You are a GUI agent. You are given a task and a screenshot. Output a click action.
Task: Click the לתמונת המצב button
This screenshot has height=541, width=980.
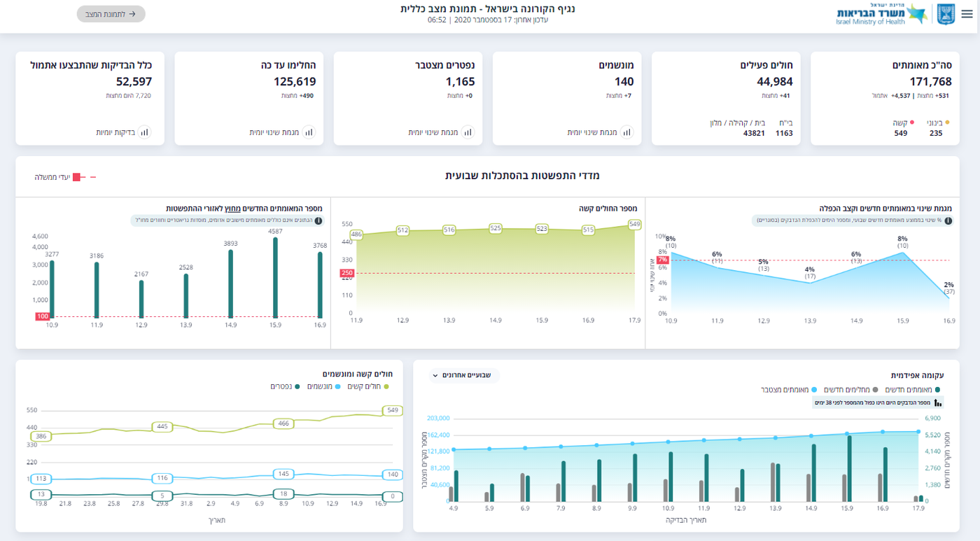[x=111, y=14]
